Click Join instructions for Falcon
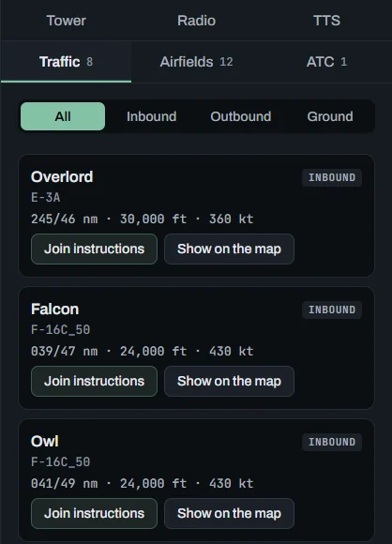Image resolution: width=392 pixels, height=544 pixels. 94,381
